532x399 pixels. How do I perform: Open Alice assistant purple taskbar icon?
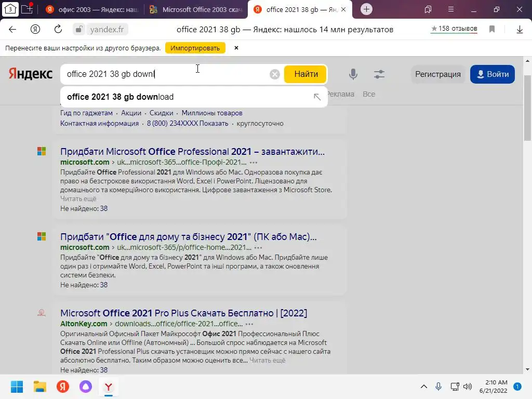86,387
